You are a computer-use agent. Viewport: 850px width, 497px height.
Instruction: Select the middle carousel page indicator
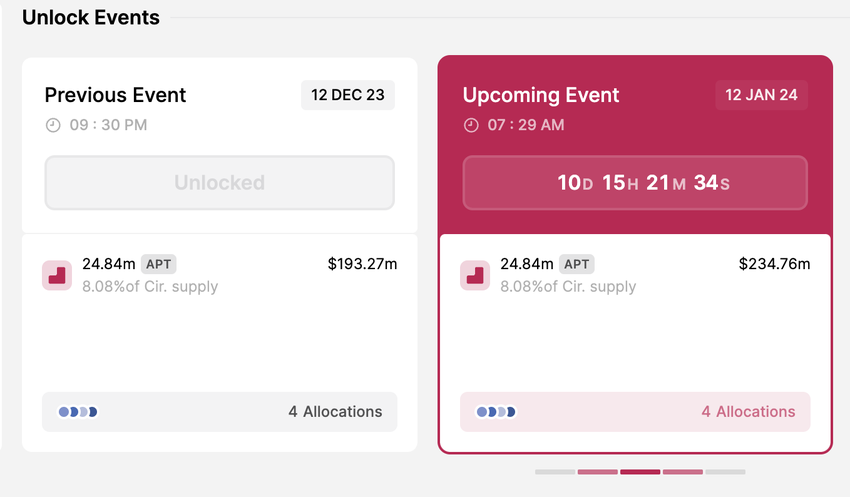coord(640,471)
